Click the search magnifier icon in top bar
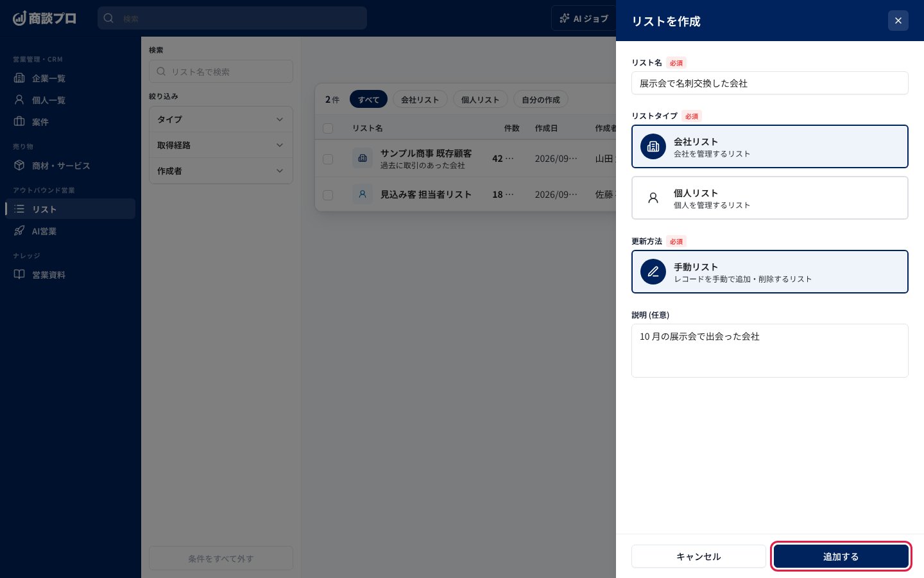The image size is (924, 578). 109,19
